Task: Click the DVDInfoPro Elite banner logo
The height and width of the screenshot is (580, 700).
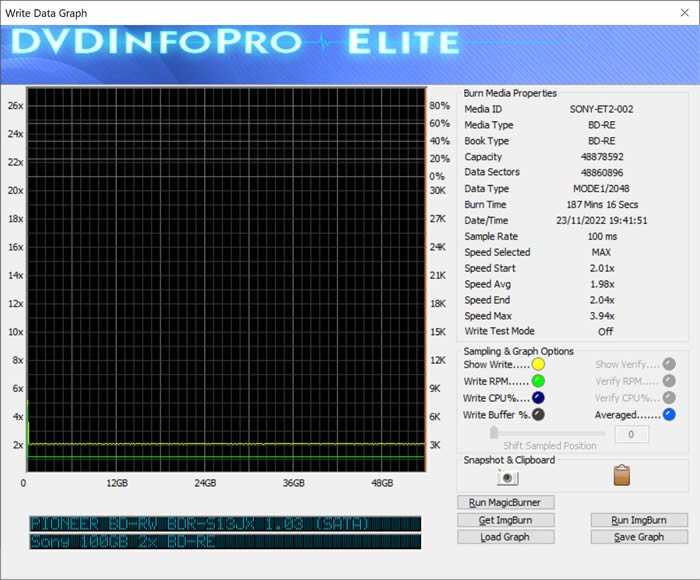Action: (236, 43)
